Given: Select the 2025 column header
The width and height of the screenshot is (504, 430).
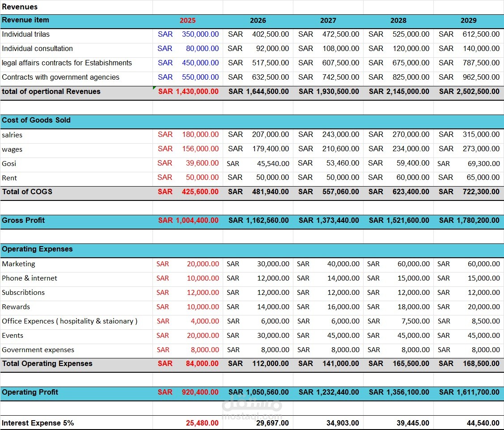Looking at the screenshot, I should pos(188,21).
